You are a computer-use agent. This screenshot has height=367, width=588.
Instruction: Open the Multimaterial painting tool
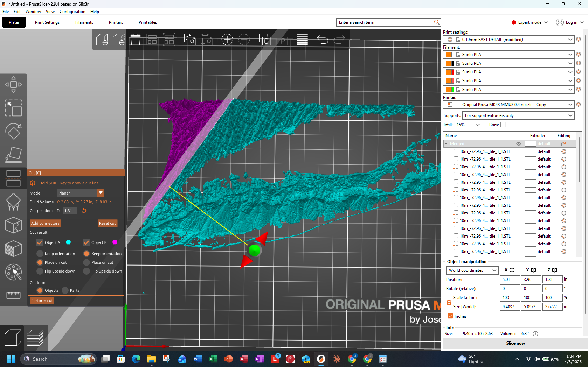(13, 272)
